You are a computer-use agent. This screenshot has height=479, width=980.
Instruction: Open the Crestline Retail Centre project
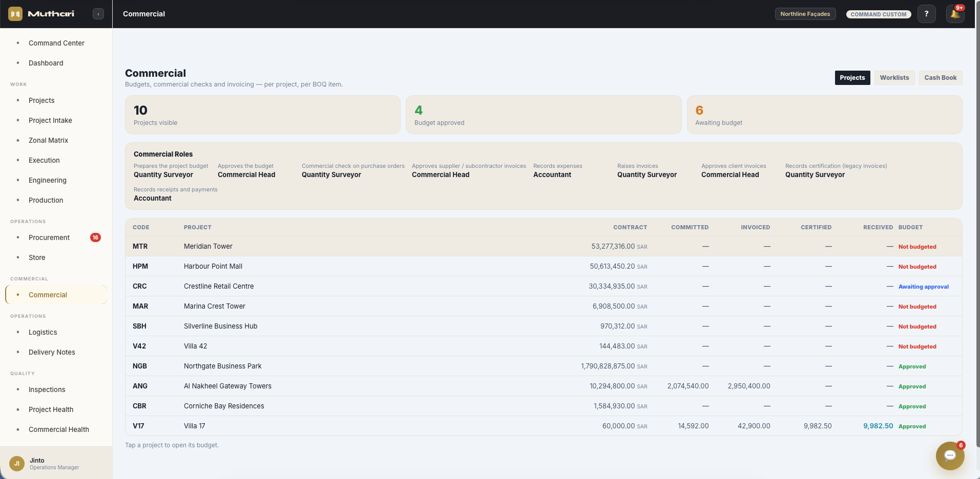point(544,286)
